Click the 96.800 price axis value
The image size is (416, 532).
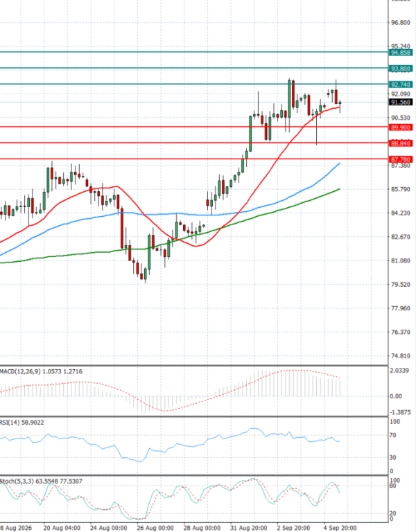coord(401,23)
